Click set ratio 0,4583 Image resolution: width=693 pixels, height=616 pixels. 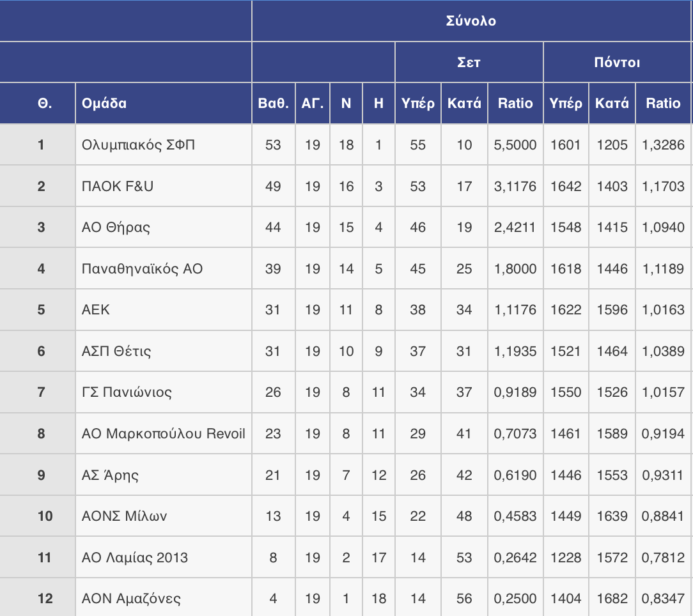coord(515,516)
